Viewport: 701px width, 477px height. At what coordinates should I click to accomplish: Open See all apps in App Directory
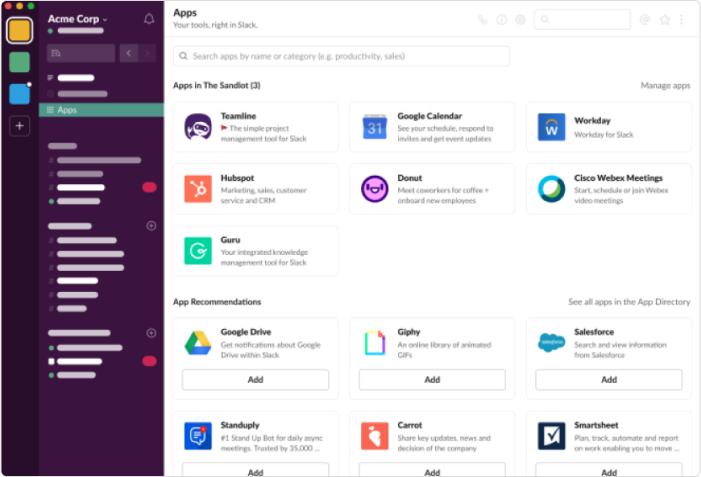click(629, 302)
